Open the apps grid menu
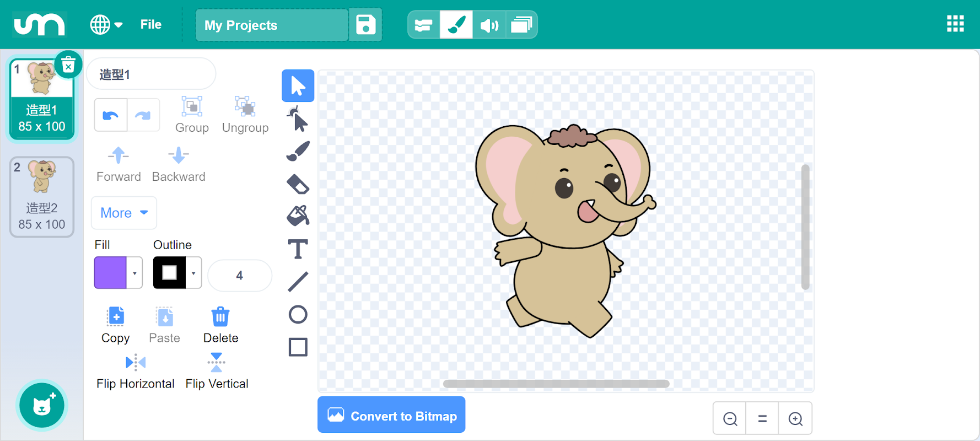 coord(955,24)
